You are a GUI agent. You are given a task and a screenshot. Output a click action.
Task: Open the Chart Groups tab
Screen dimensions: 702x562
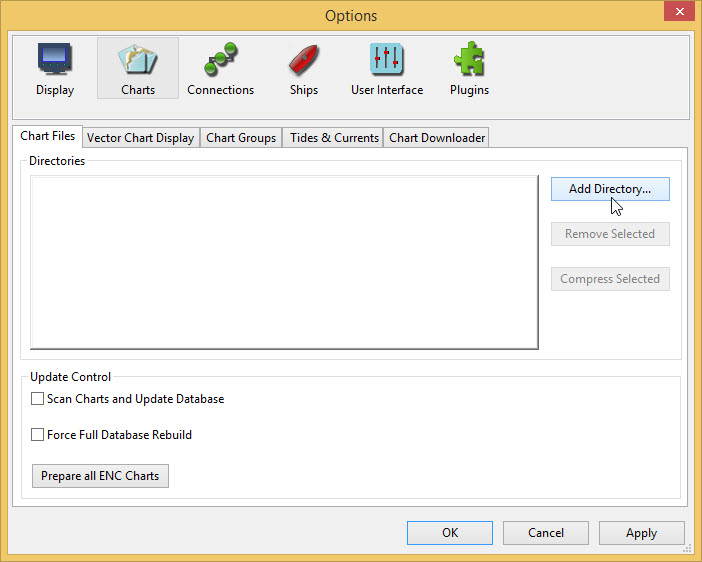click(241, 138)
